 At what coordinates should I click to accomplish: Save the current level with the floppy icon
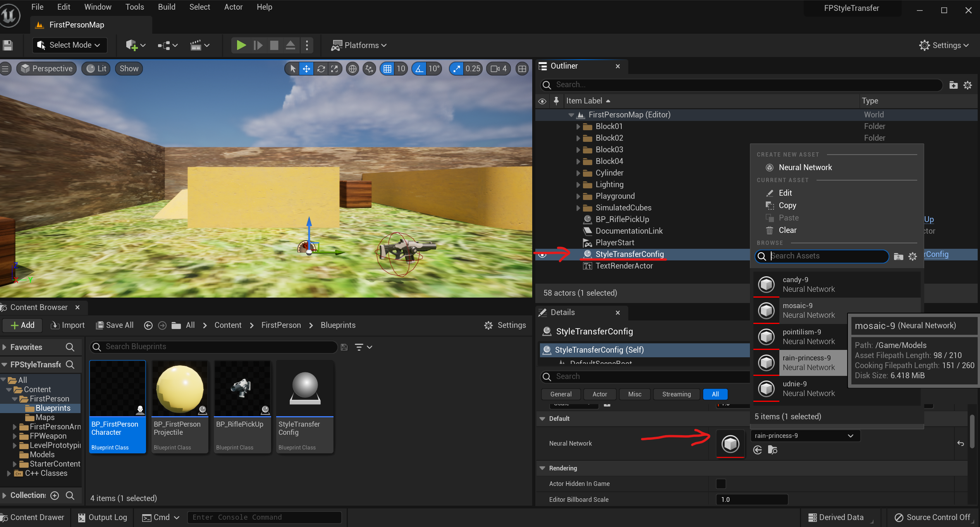tap(8, 45)
